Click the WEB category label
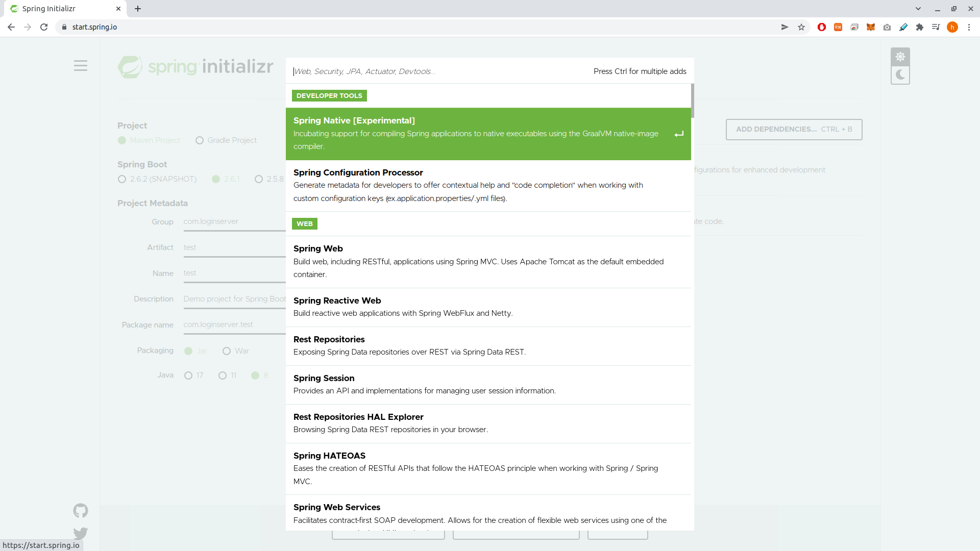The height and width of the screenshot is (551, 980). tap(305, 223)
